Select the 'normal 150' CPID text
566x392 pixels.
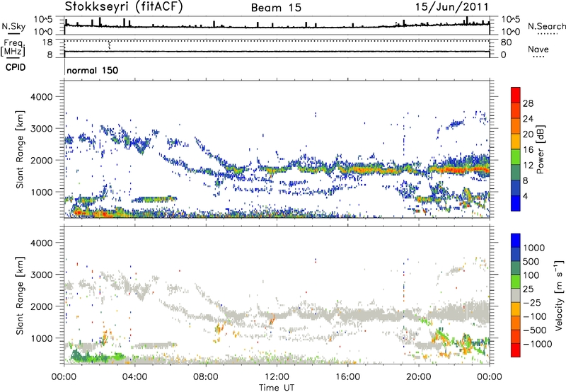coord(93,70)
